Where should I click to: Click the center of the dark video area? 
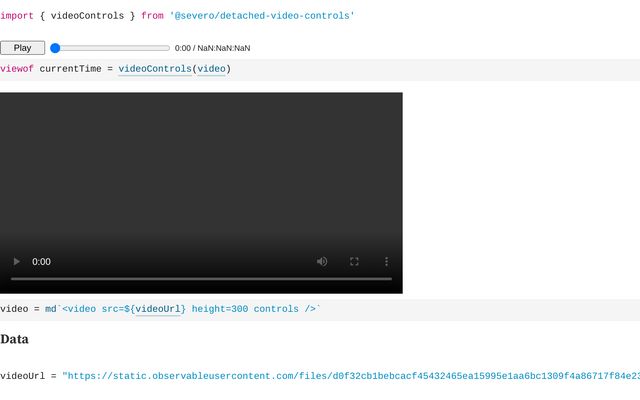[x=201, y=170]
